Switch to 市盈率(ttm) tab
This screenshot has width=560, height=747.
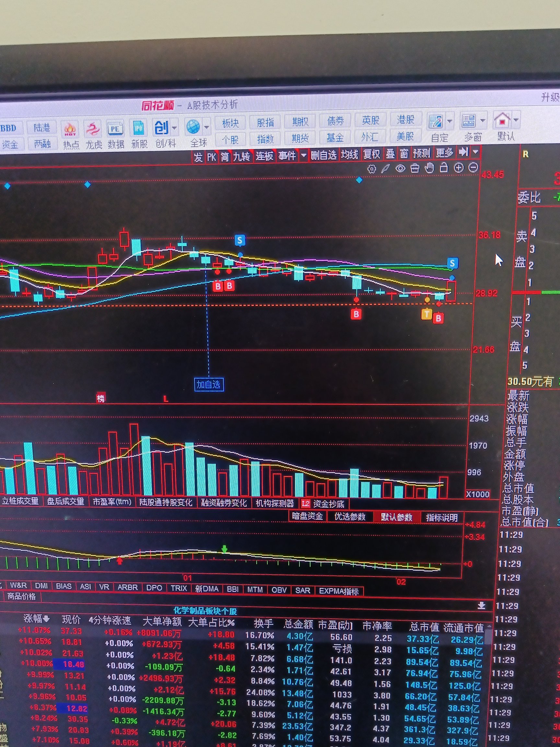pyautogui.click(x=112, y=502)
